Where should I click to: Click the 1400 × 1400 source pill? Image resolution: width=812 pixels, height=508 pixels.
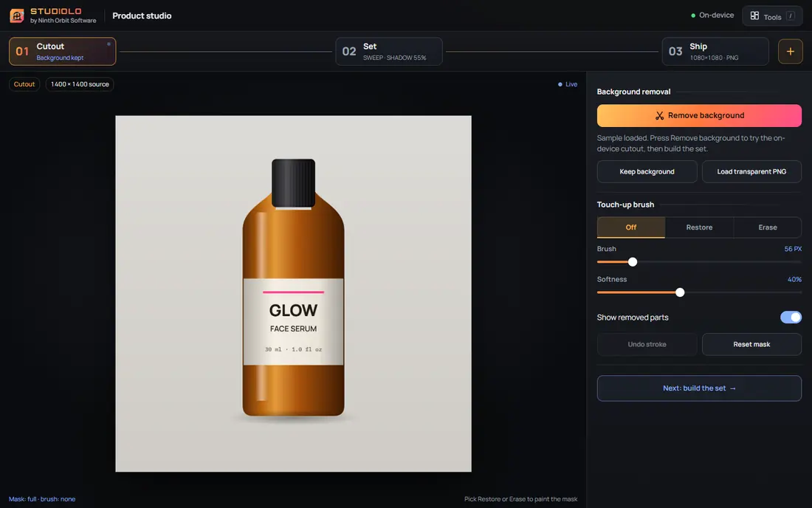[x=80, y=84]
